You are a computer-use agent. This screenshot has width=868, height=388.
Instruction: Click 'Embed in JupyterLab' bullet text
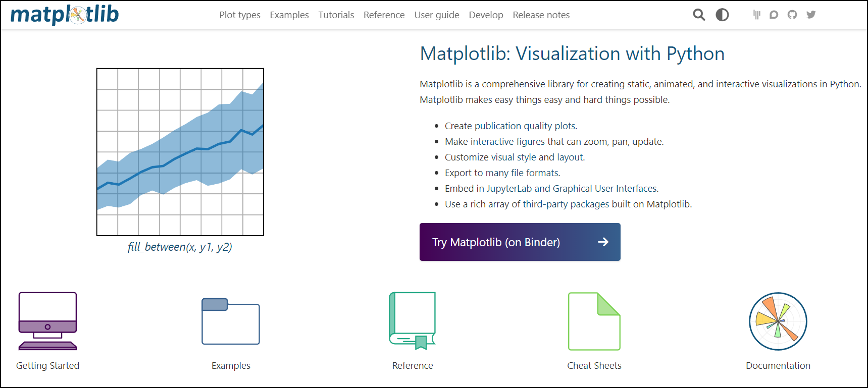click(552, 189)
